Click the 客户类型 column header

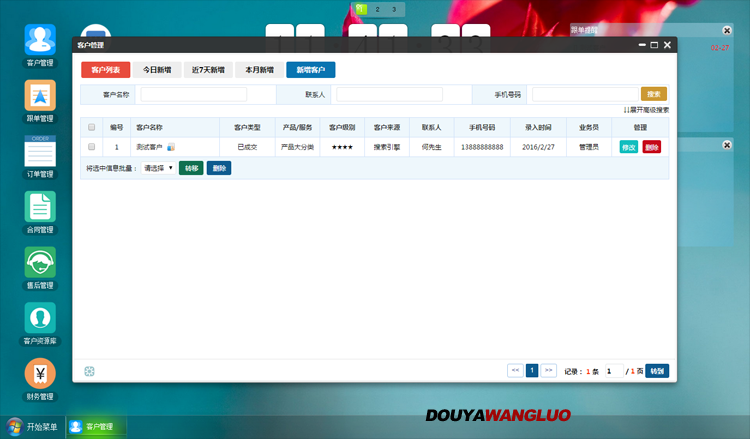247,127
